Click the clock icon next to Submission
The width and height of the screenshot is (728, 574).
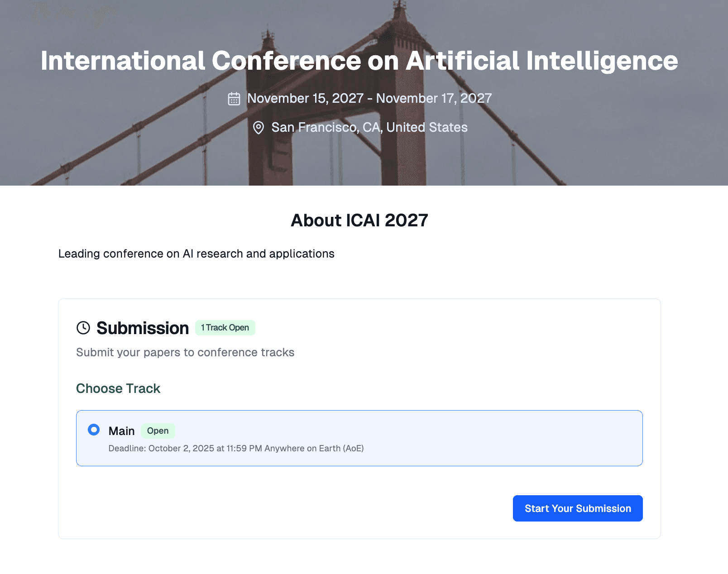click(83, 328)
